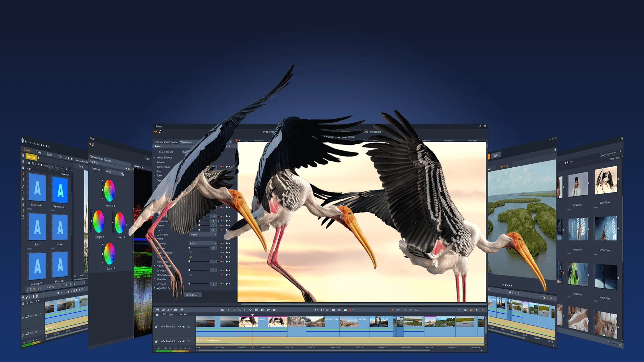
Task: Mute A/V Track (1) speaker icon
Action: [184, 326]
